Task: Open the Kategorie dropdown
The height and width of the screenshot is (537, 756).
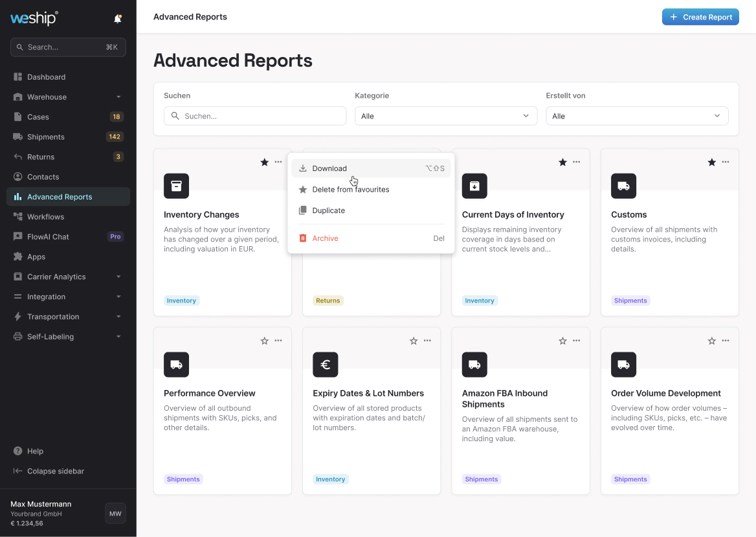Action: (445, 116)
